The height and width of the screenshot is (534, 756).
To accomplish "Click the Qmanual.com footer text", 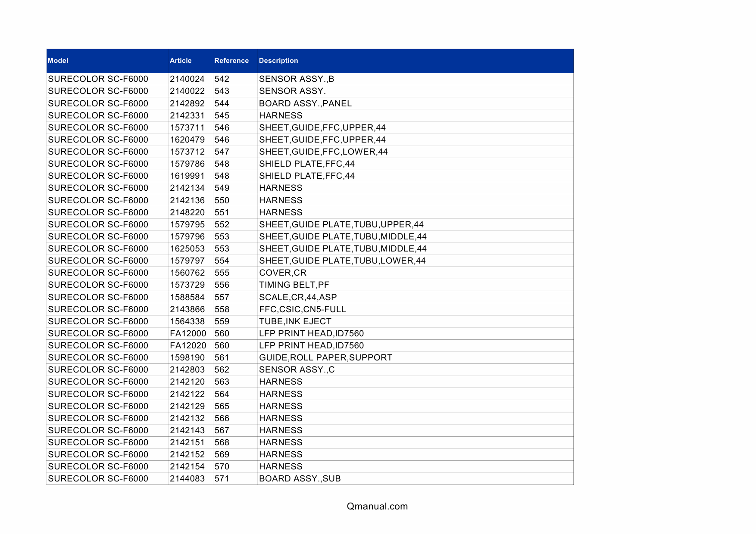I will (377, 506).
